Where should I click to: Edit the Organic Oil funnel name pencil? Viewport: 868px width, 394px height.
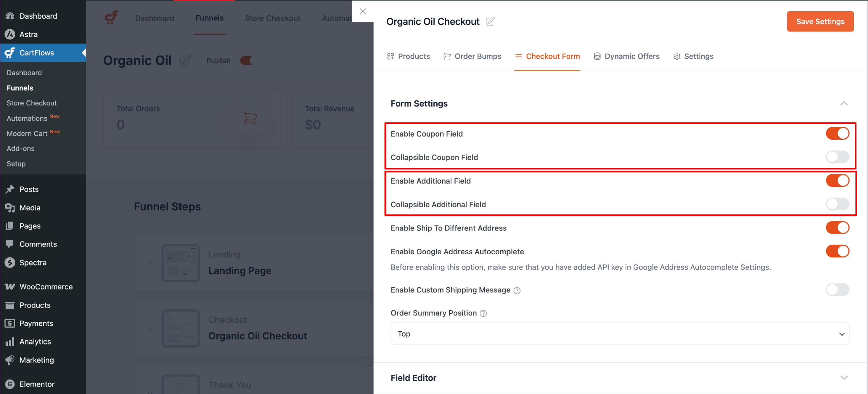(185, 61)
